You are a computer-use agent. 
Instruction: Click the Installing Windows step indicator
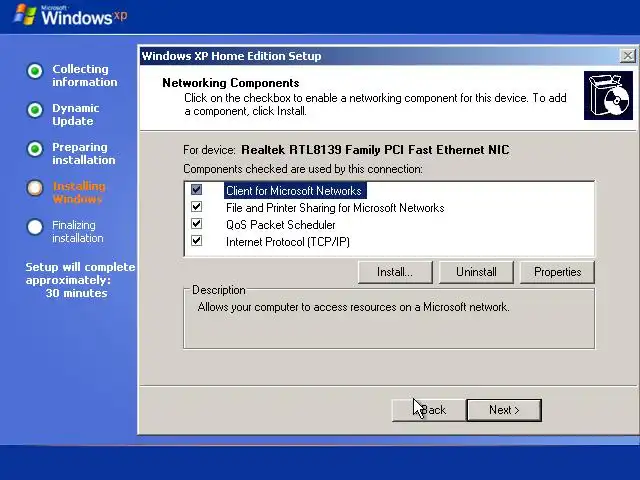point(35,188)
